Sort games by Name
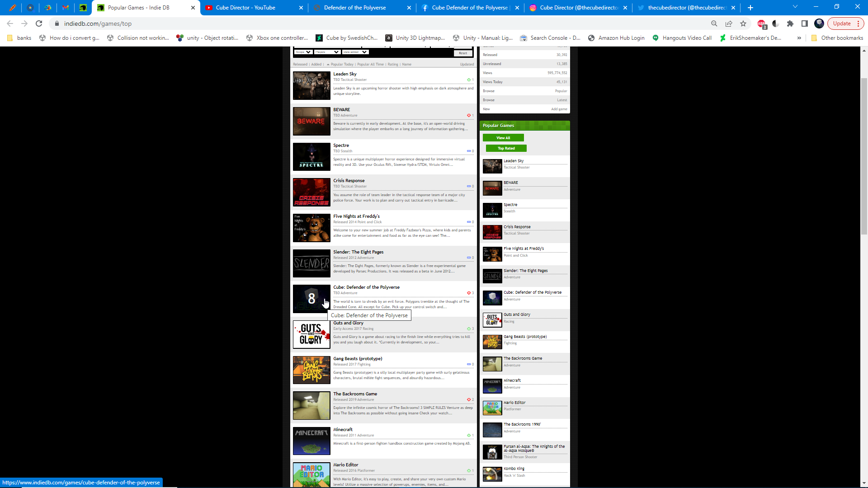This screenshot has height=488, width=868. coord(406,64)
